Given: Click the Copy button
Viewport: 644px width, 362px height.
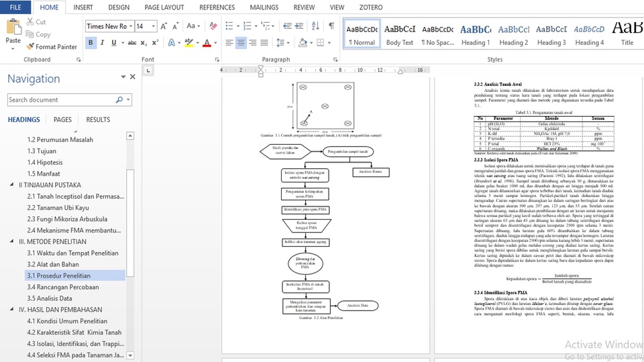Looking at the screenshot, I should click(38, 34).
